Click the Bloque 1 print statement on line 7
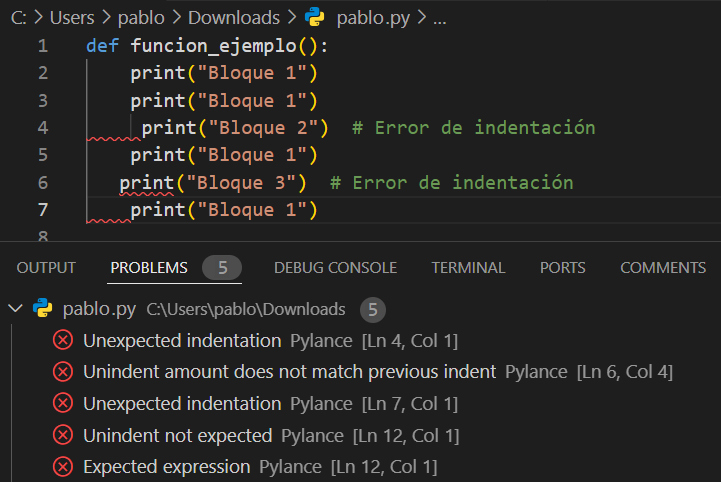This screenshot has width=721, height=482. (224, 210)
